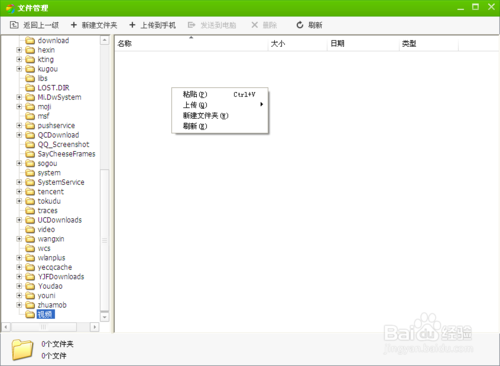Expand the moji folder node
Viewport: 500px width, 366px height.
(x=19, y=107)
